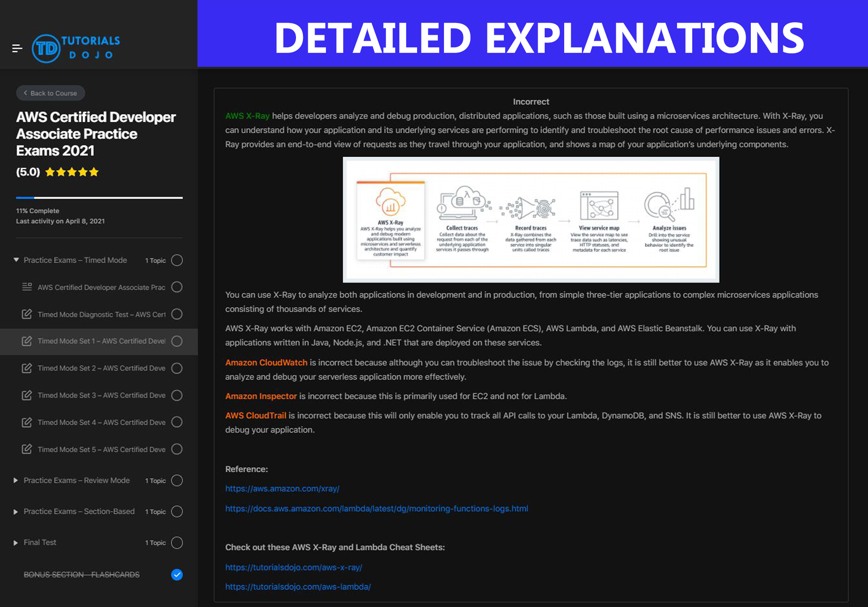Click edit icon beside Timed Mode Set 3
This screenshot has height=607, width=868.
click(27, 395)
